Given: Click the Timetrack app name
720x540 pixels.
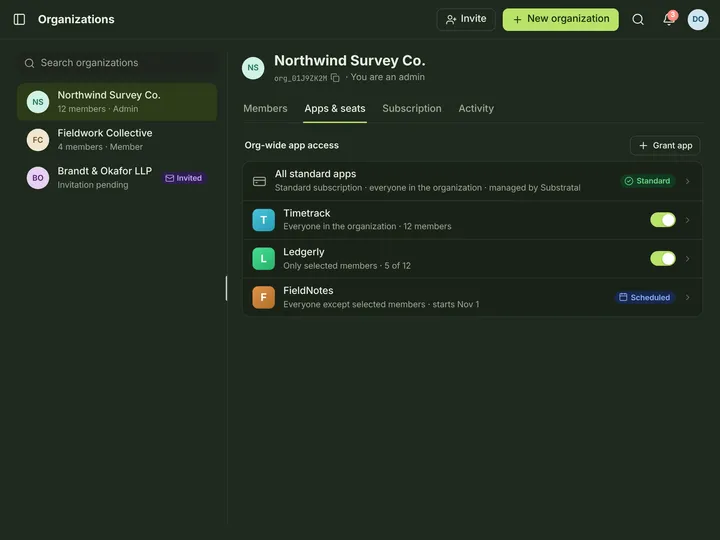Looking at the screenshot, I should [x=307, y=213].
